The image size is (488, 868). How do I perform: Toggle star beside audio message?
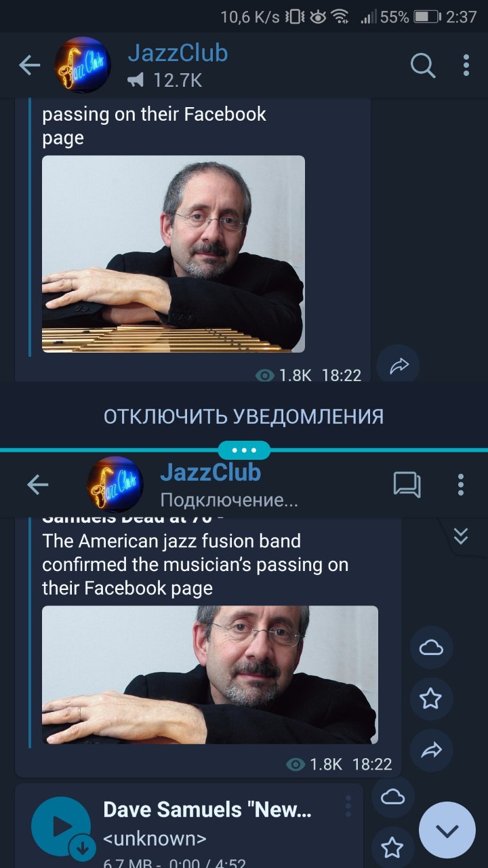(392, 847)
